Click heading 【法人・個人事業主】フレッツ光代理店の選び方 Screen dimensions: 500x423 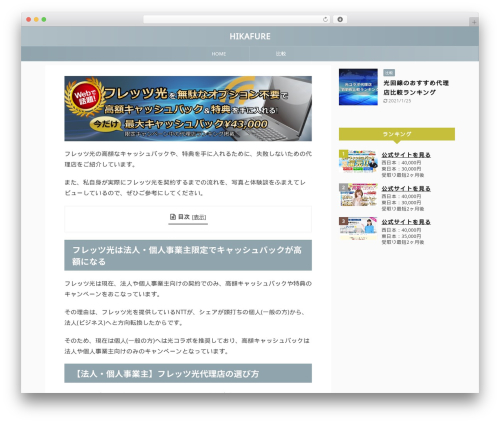188,373
